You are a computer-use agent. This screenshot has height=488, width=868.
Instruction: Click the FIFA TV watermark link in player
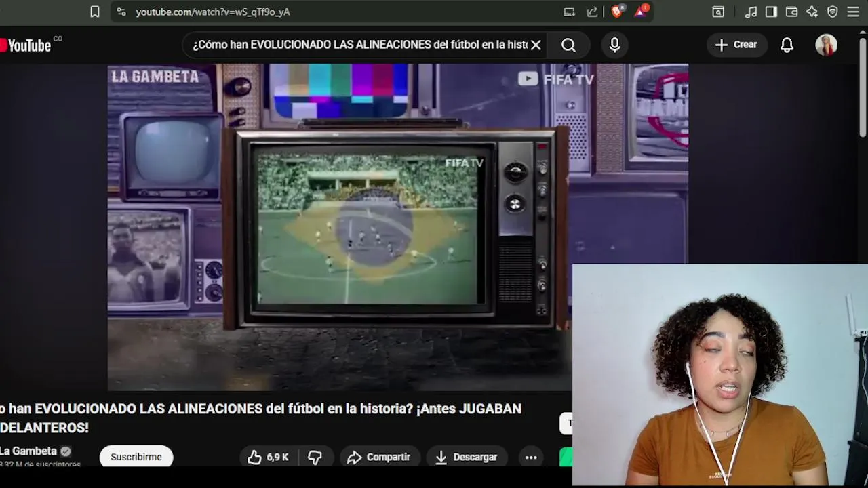(556, 79)
